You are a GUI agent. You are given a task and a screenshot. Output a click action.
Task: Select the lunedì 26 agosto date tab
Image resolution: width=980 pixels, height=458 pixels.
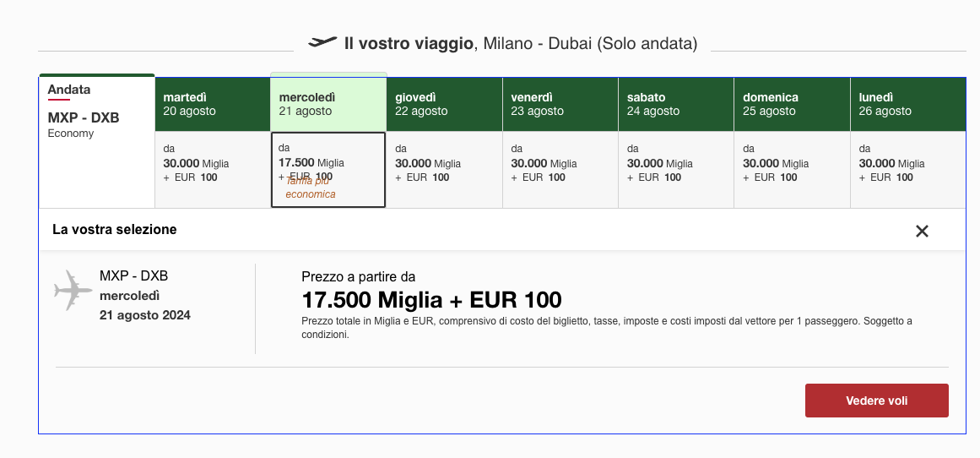908,105
